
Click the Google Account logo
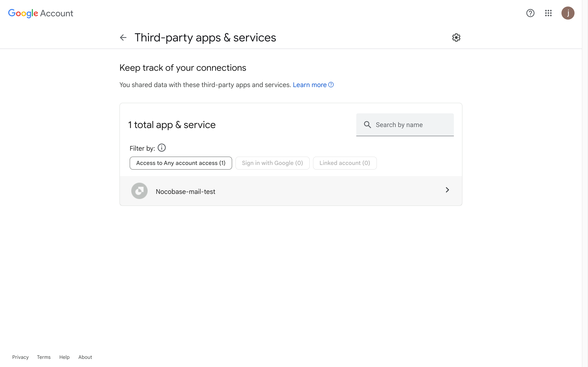pyautogui.click(x=41, y=13)
